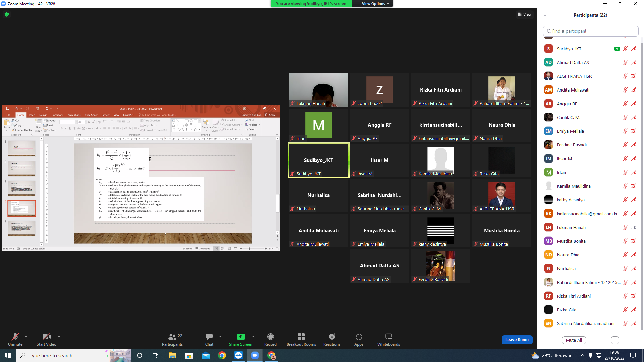Select slide 1 thumbnail in PowerPoint panel

pos(21,148)
